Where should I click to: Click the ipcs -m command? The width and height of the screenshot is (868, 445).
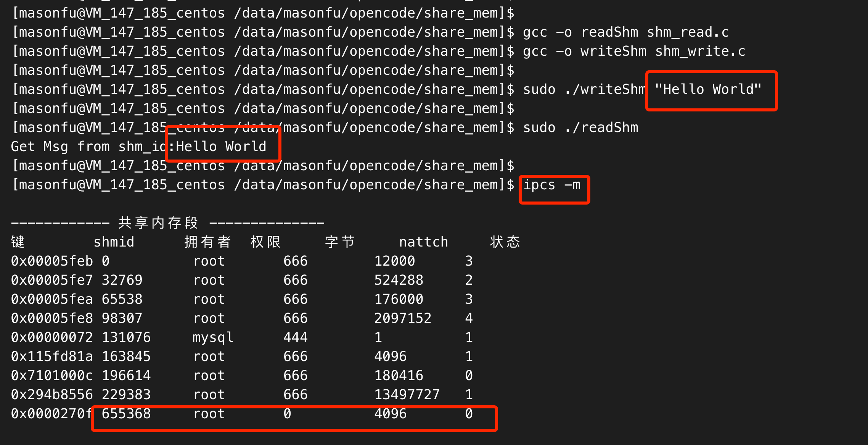pos(552,185)
